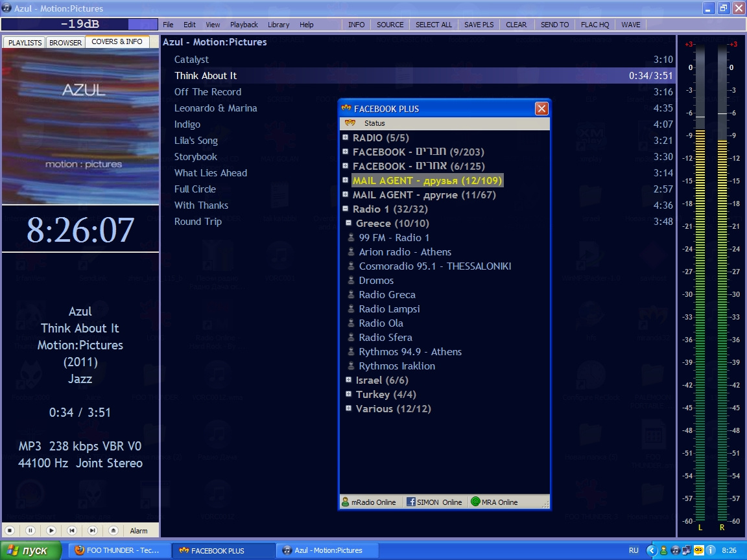This screenshot has height=560, width=747.
Task: Pause the current track
Action: tap(30, 530)
